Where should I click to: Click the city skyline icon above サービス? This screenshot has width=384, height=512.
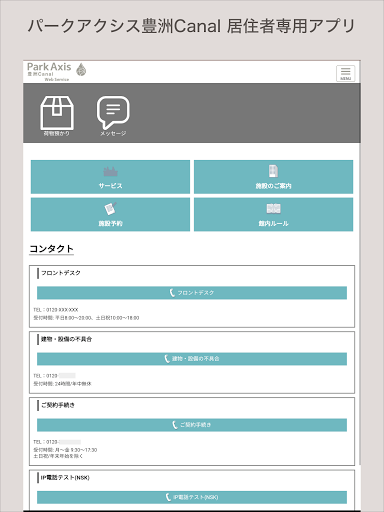[110, 171]
